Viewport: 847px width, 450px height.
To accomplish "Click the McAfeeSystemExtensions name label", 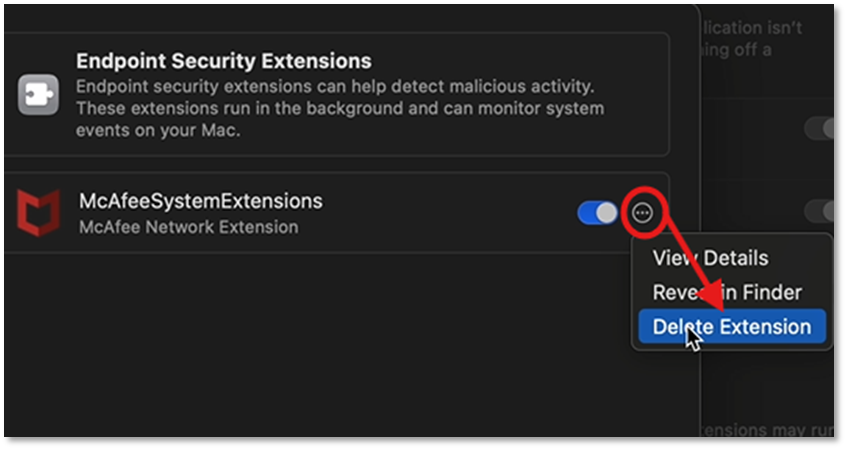I will point(200,201).
